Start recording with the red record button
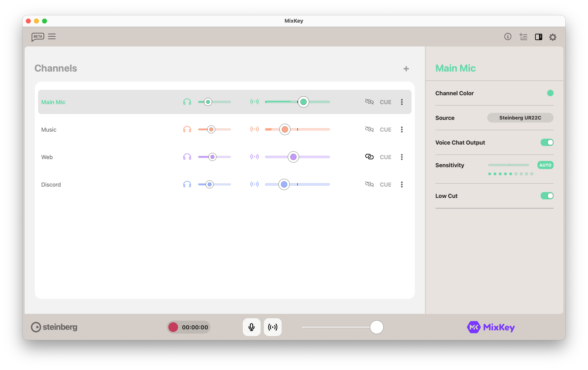This screenshot has height=370, width=588. (173, 327)
